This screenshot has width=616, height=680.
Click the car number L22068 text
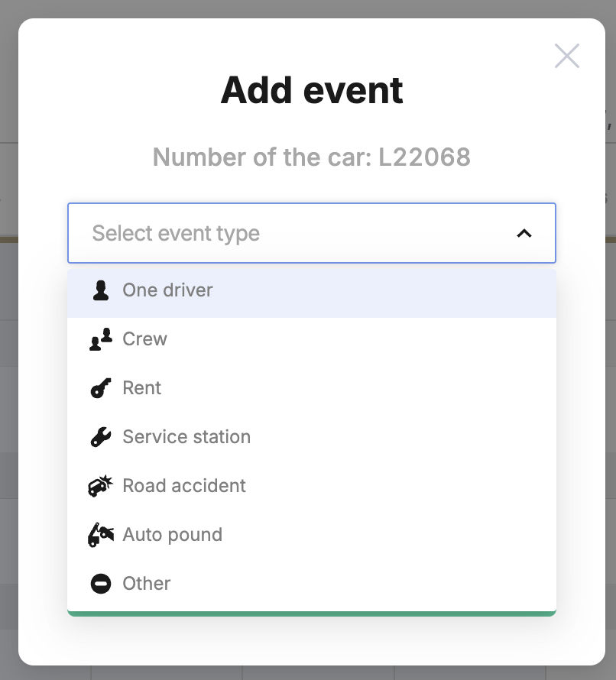tap(424, 157)
